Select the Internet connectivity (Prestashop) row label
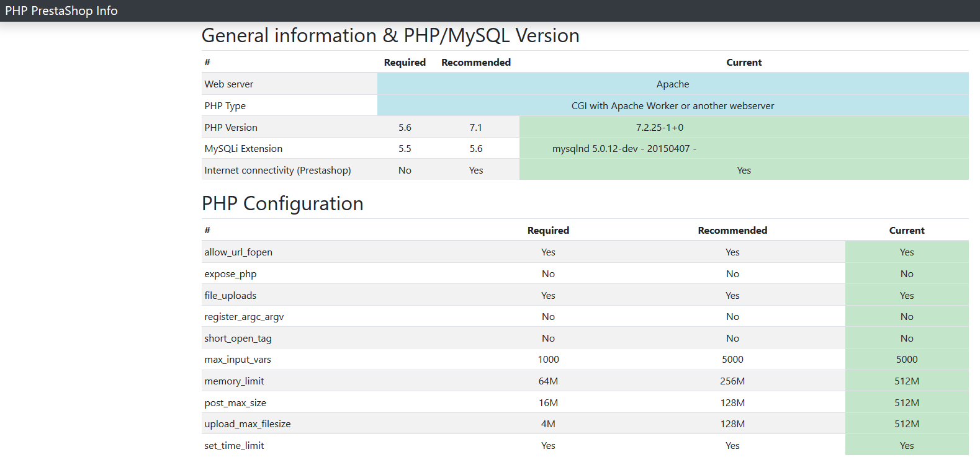Viewport: 980px width, 470px height. coord(277,171)
